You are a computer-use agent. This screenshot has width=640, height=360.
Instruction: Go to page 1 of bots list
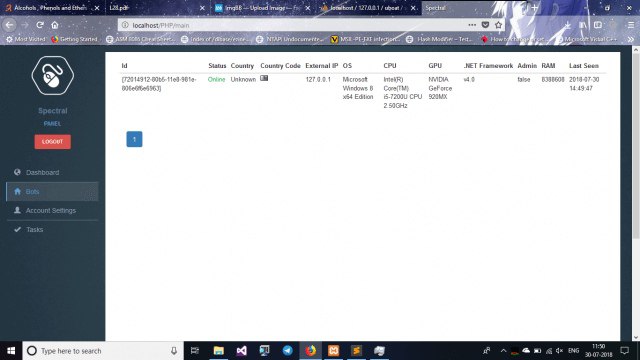[x=134, y=139]
